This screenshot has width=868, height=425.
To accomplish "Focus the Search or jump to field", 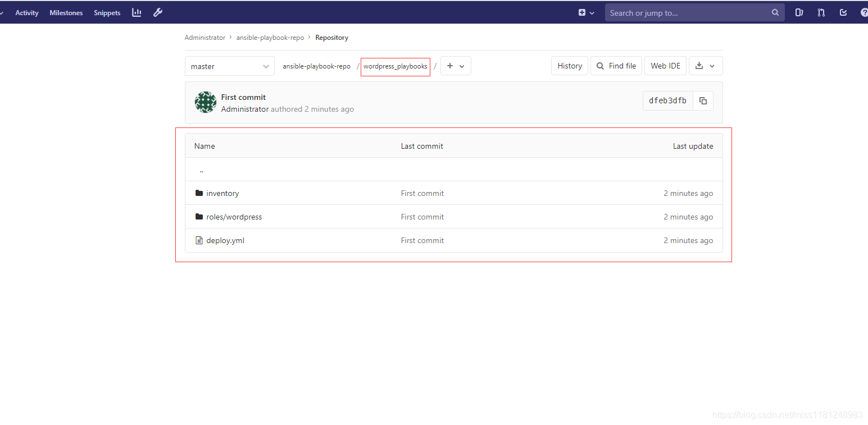I will point(694,12).
